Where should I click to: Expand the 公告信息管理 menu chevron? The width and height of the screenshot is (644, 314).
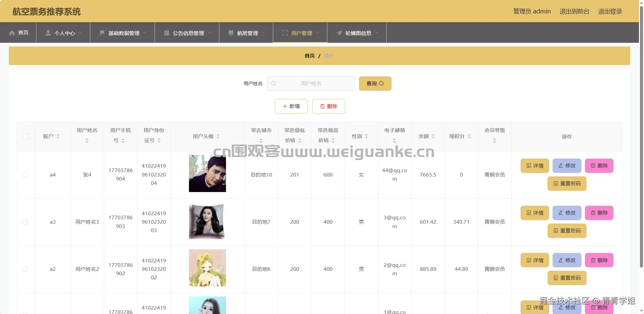[209, 33]
